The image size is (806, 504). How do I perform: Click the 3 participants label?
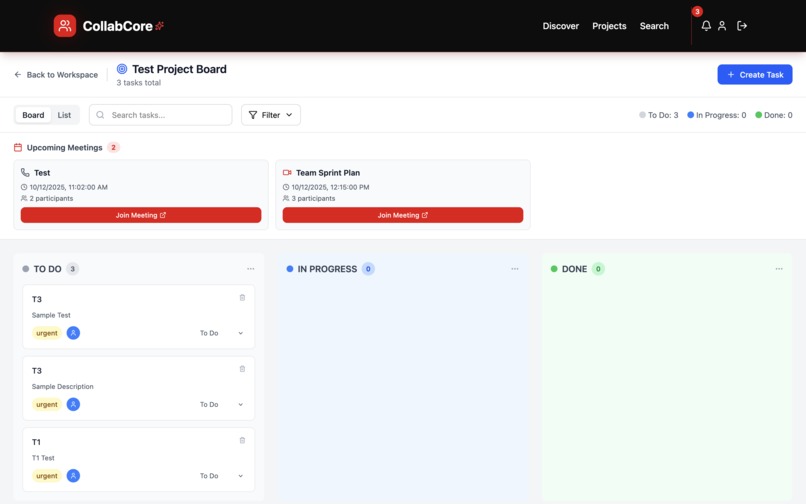point(313,199)
